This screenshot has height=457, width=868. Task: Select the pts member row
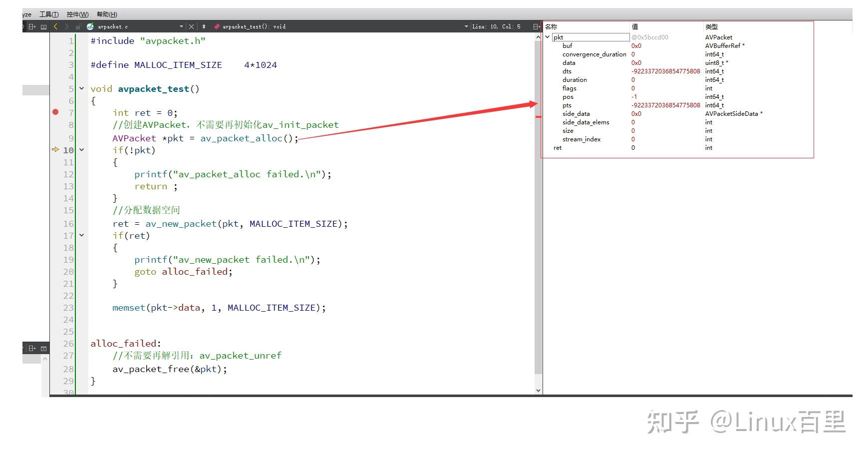tap(678, 105)
